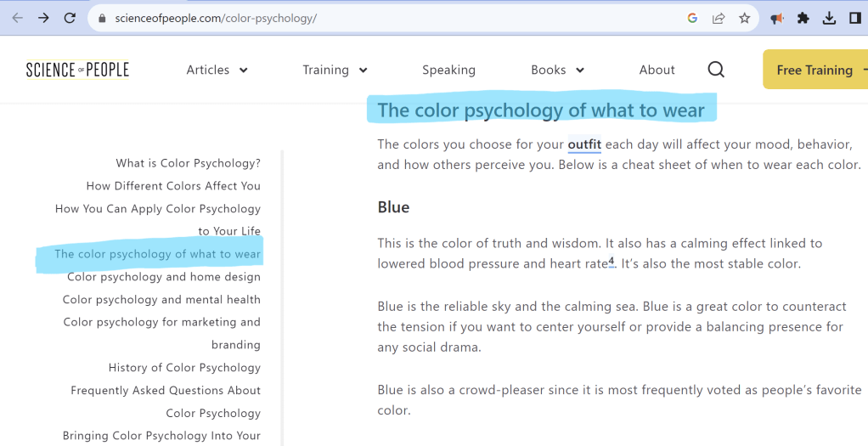Image resolution: width=868 pixels, height=446 pixels.
Task: Follow the underlined outfit link
Action: point(584,144)
